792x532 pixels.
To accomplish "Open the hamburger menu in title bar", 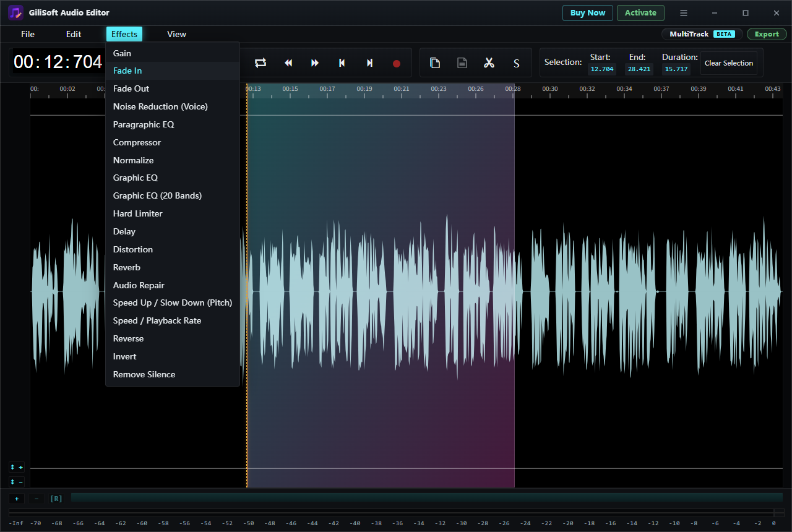I will click(x=684, y=13).
